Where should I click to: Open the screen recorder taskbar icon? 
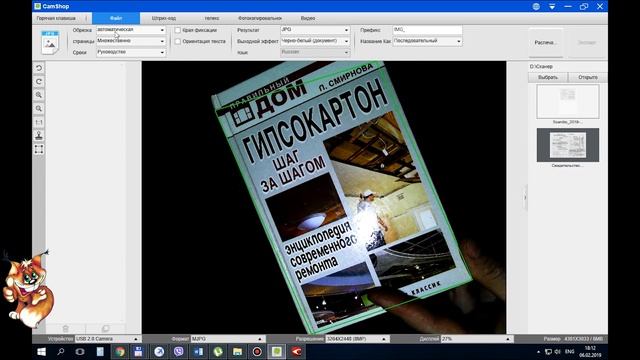[x=257, y=351]
